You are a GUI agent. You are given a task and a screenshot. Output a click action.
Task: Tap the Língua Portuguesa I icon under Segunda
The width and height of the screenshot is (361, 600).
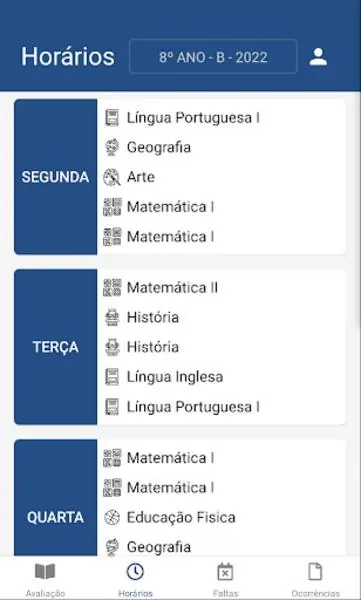pos(112,117)
